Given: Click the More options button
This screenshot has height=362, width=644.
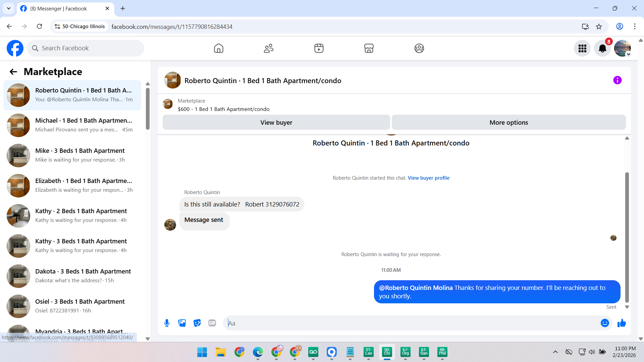Looking at the screenshot, I should [x=508, y=123].
